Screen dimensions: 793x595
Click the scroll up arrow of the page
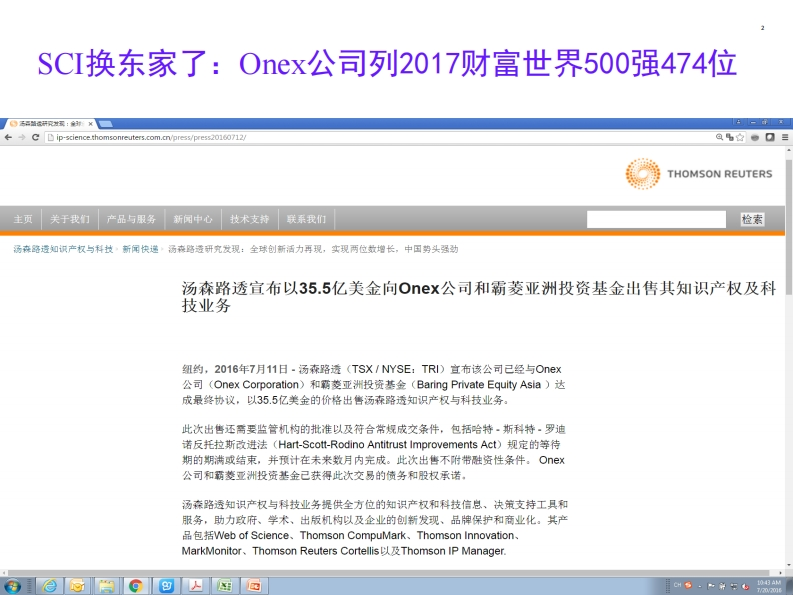pos(788,150)
